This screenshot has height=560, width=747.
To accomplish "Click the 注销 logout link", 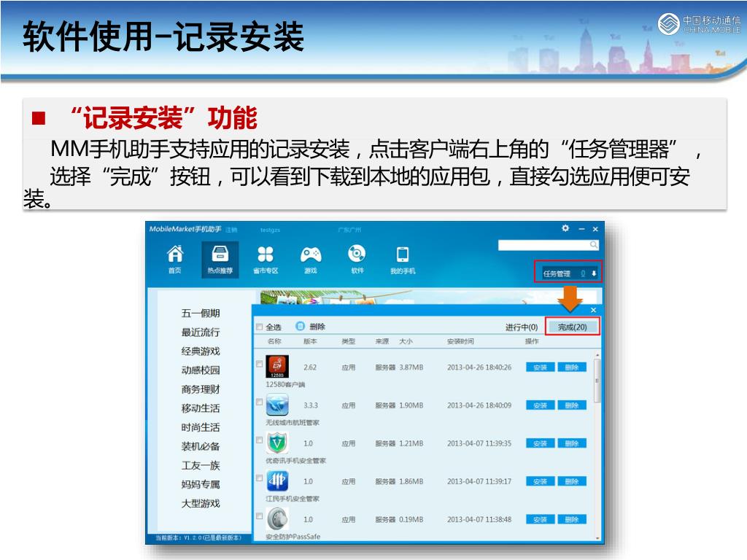I will (231, 230).
